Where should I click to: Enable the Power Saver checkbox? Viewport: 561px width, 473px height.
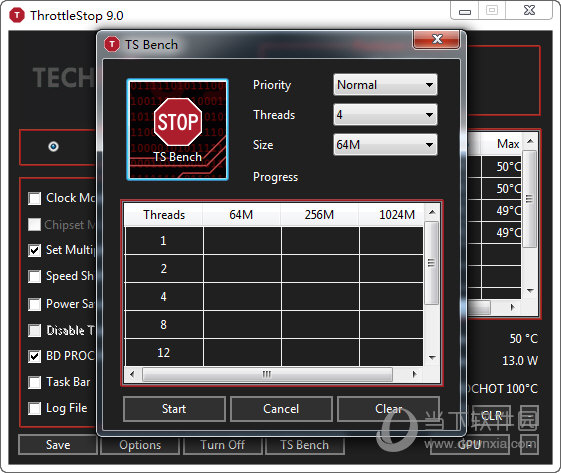coord(35,304)
